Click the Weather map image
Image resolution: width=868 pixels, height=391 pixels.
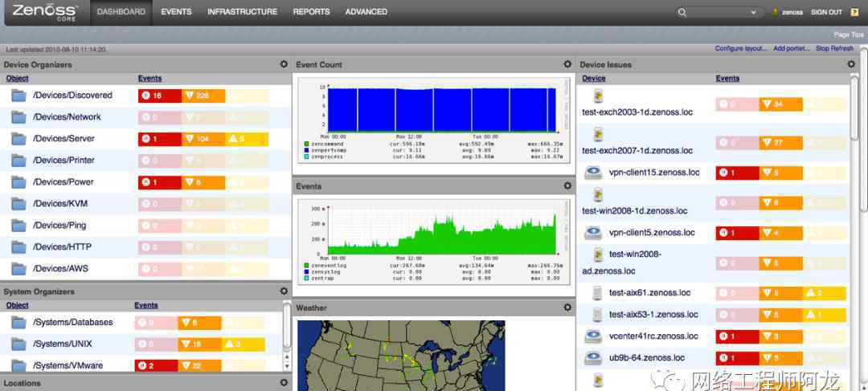coord(401,356)
